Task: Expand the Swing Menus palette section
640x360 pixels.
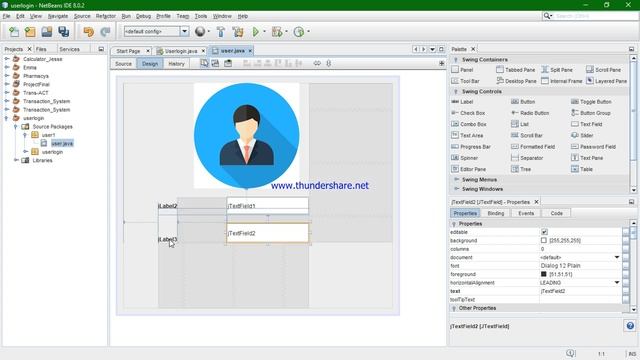Action: (x=456, y=180)
